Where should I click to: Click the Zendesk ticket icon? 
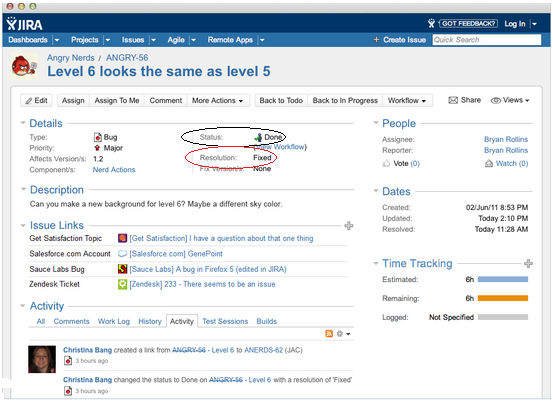click(122, 284)
